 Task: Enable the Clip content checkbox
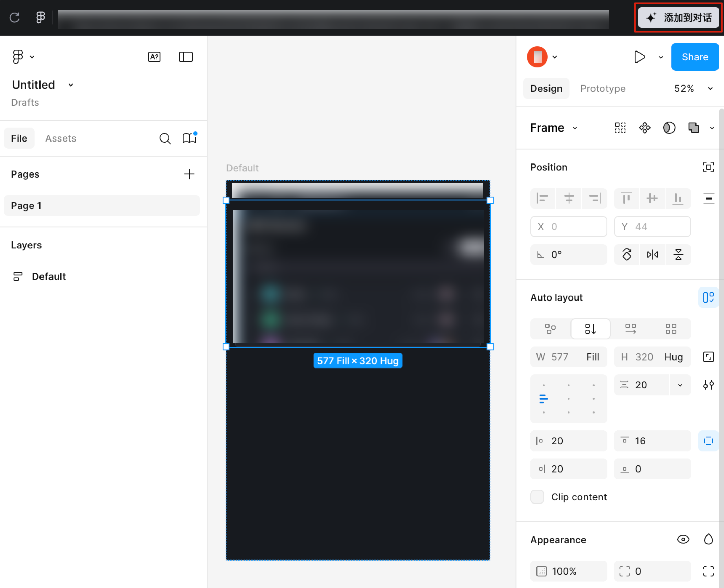point(537,497)
